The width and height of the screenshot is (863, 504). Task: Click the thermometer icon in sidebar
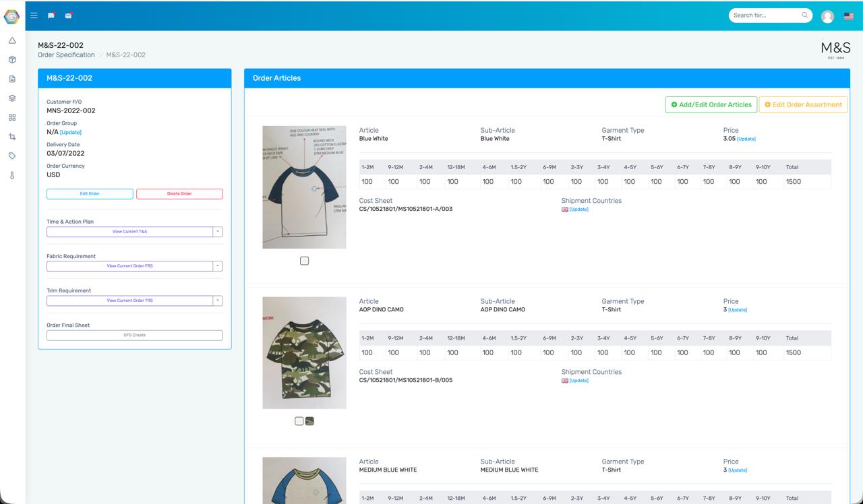point(12,175)
